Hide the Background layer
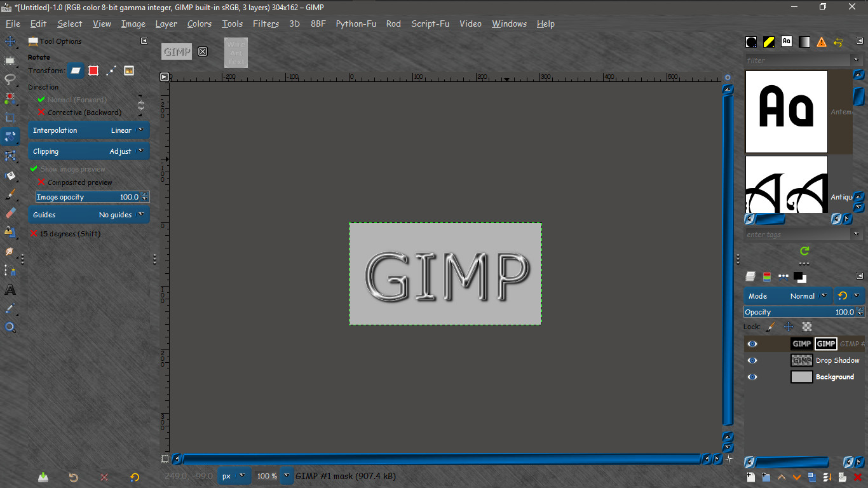This screenshot has width=868, height=488. pyautogui.click(x=752, y=377)
